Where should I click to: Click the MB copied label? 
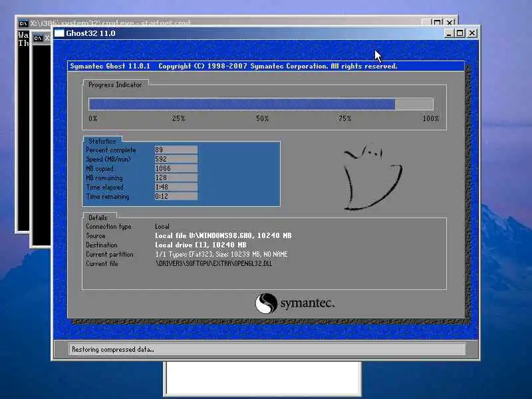[x=100, y=169]
